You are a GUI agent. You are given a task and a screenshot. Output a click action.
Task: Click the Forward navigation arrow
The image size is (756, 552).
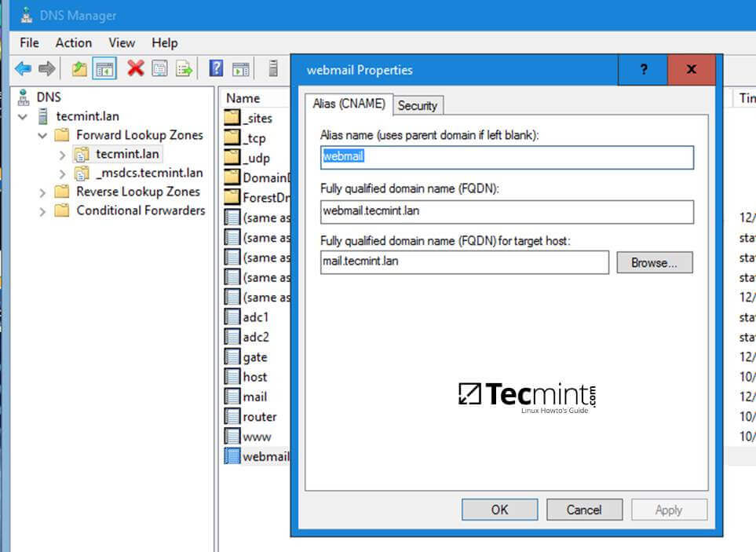click(x=46, y=68)
